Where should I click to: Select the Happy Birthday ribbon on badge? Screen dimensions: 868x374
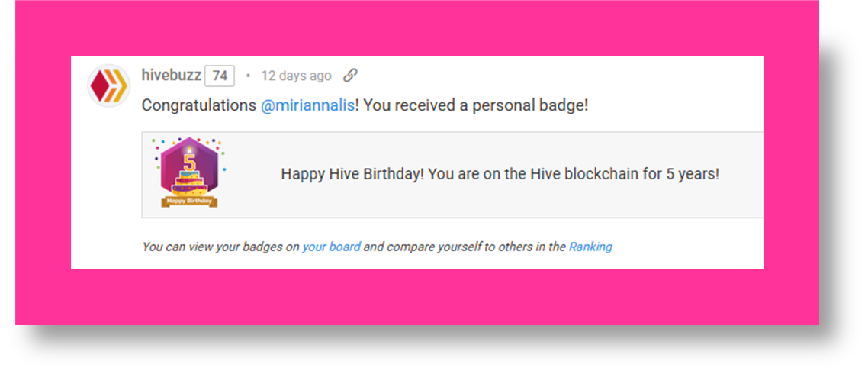(189, 202)
